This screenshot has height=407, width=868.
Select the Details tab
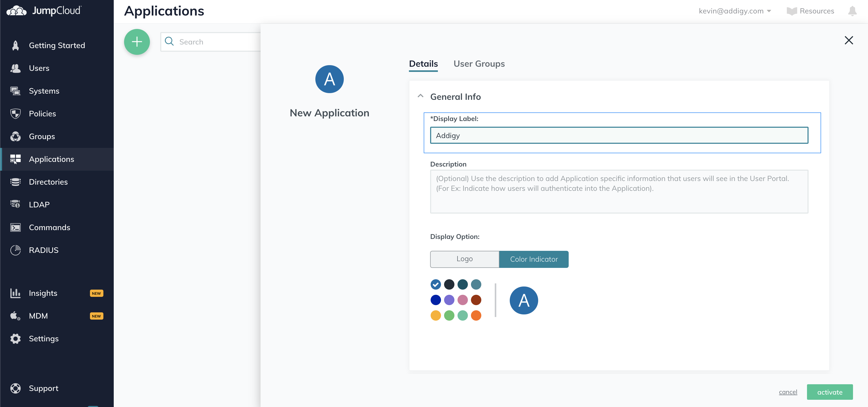tap(423, 64)
